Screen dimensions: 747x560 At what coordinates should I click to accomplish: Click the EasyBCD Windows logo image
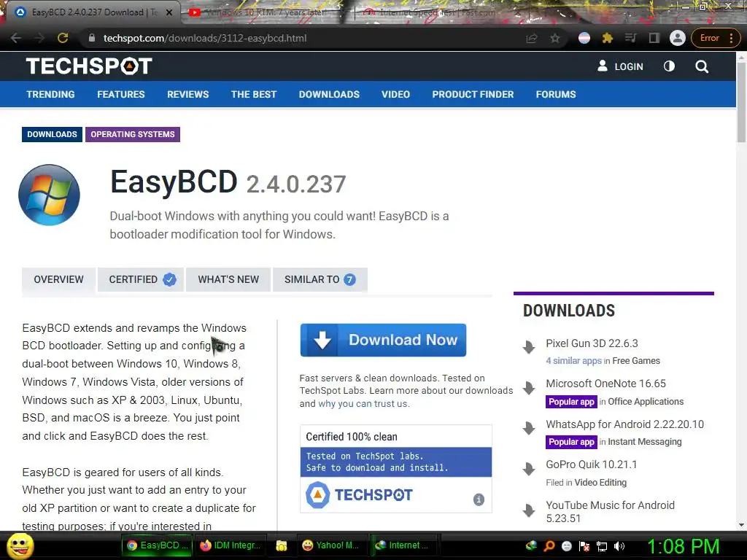point(49,195)
